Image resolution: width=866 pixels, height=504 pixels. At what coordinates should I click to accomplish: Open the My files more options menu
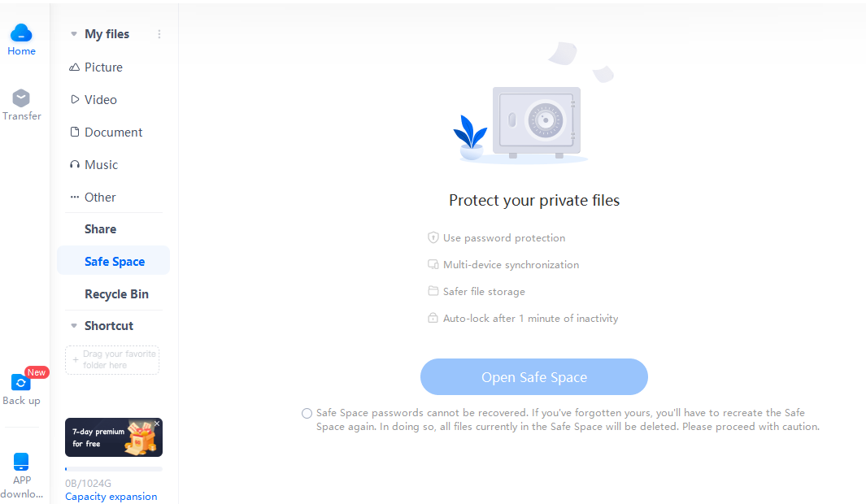click(159, 34)
